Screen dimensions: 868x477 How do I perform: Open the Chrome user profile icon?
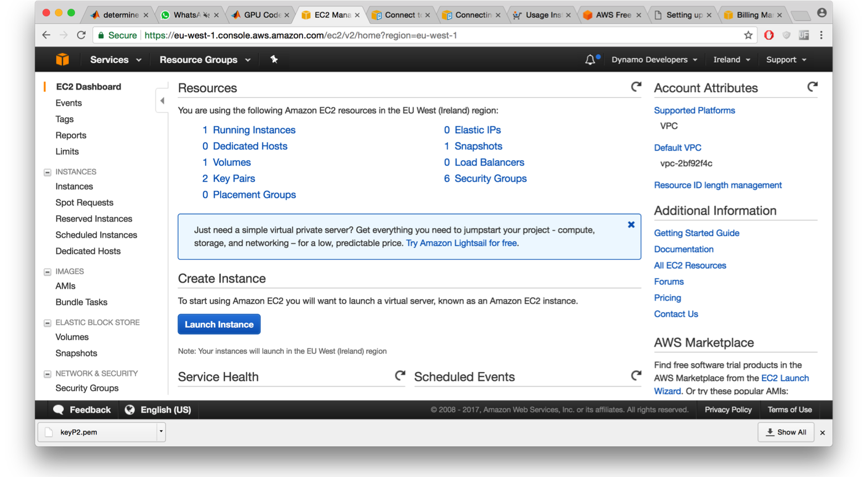pyautogui.click(x=822, y=13)
